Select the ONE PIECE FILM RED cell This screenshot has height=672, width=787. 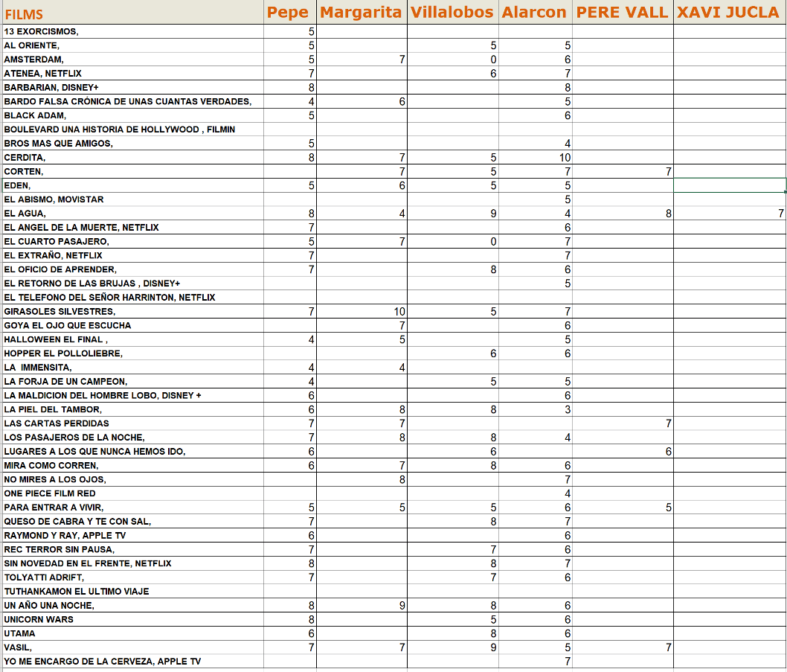click(x=132, y=493)
